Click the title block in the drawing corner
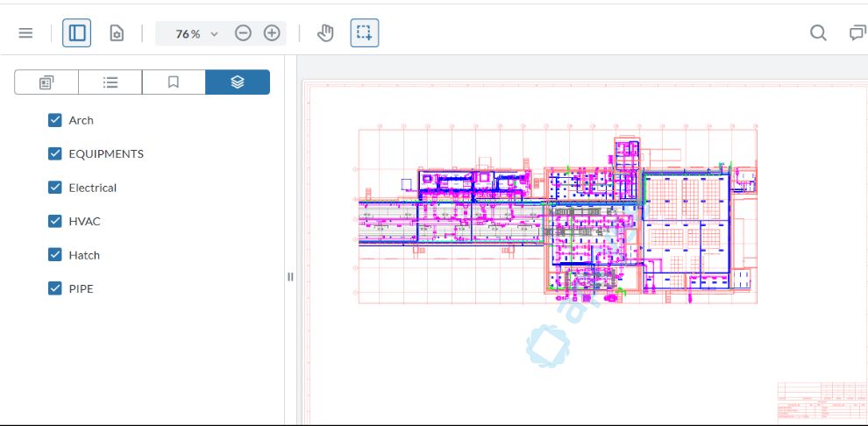The image size is (868, 426). [822, 402]
